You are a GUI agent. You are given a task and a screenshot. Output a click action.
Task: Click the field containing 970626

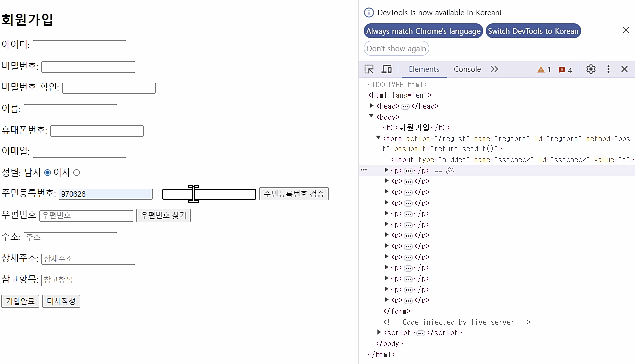106,194
